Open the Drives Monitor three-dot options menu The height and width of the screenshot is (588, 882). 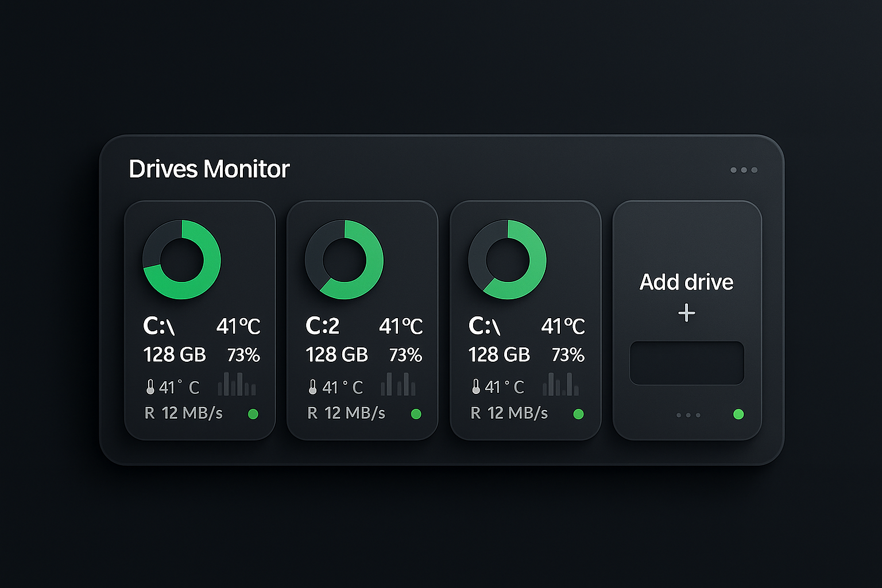pos(744,170)
